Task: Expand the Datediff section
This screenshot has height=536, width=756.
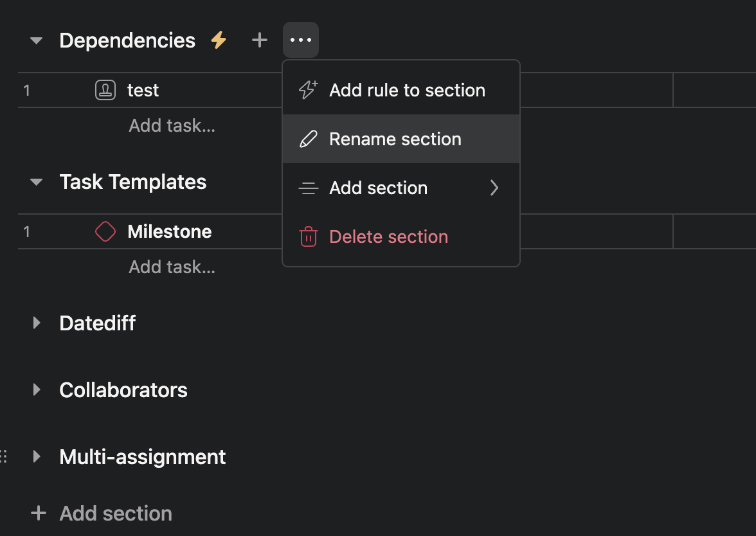Action: 36,323
